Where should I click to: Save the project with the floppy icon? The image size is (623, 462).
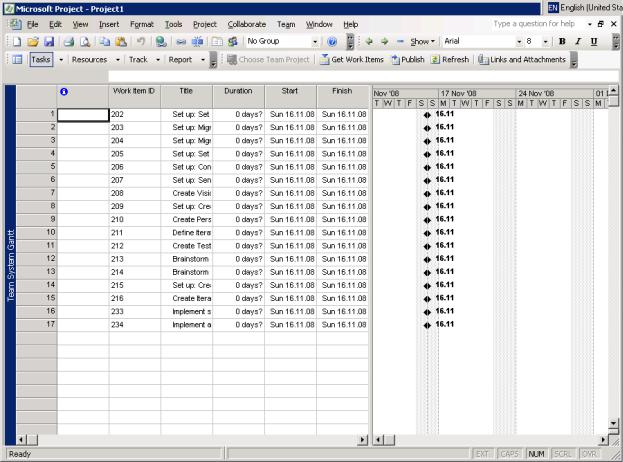(49, 41)
